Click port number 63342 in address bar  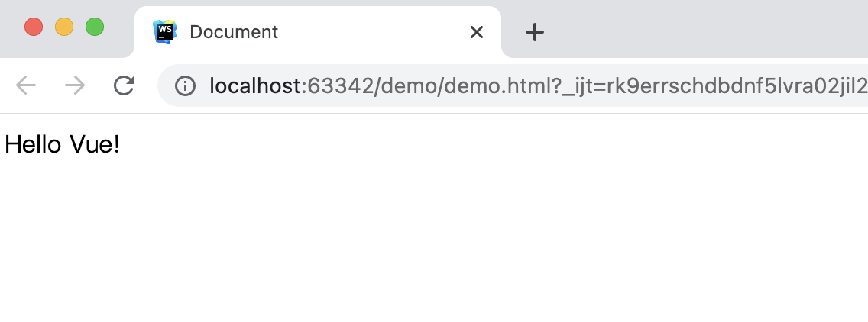pos(338,85)
